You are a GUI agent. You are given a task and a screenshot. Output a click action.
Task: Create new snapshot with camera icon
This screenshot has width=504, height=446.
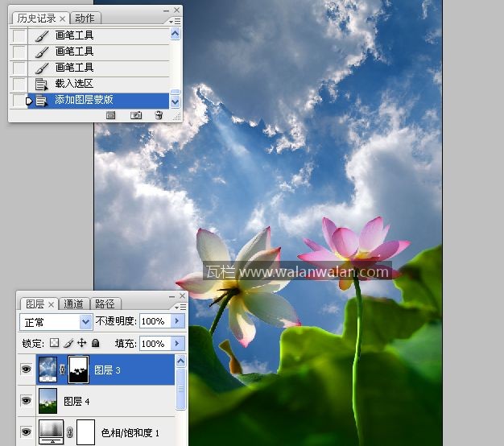[136, 115]
